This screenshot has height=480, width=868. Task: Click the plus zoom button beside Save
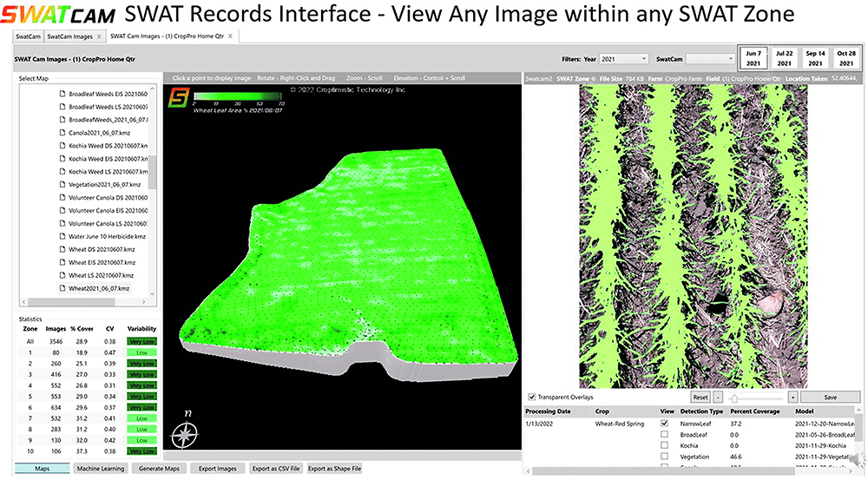coord(792,397)
